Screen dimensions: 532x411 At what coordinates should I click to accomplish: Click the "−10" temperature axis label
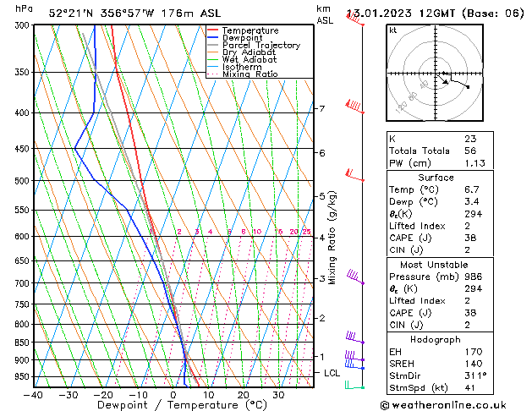click(x=138, y=395)
